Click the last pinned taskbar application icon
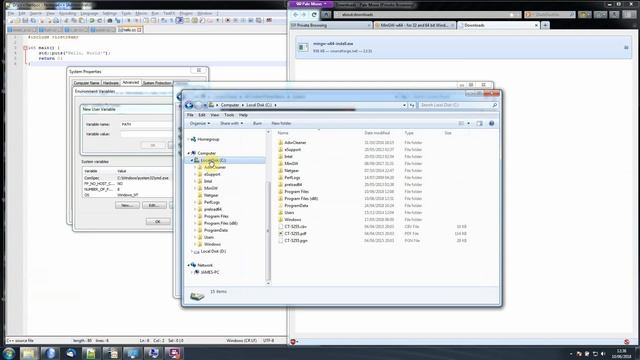Screen dimensions: 640x360 174,353
